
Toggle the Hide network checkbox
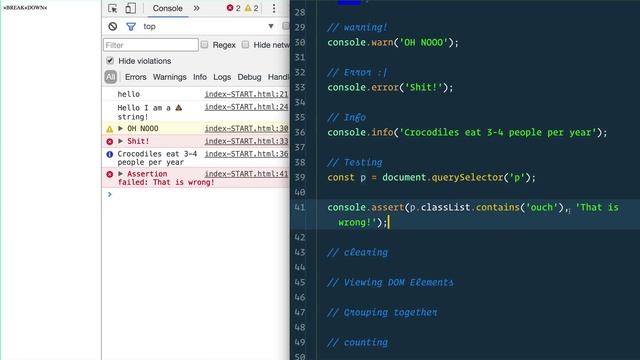pos(245,44)
